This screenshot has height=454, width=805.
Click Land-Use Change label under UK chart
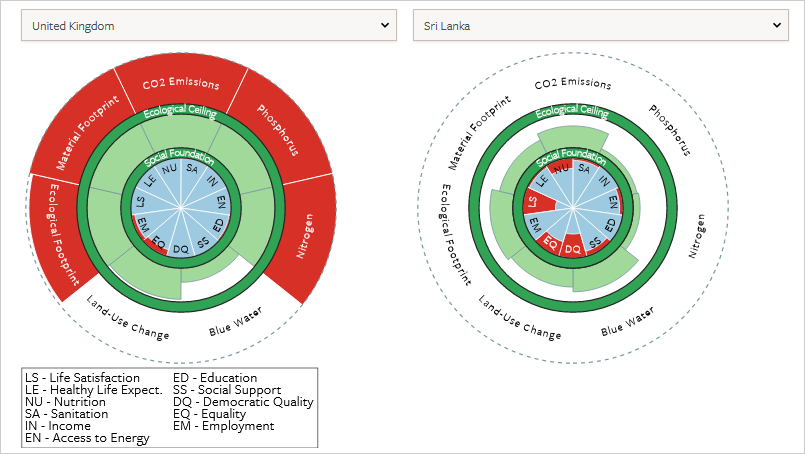point(127,319)
